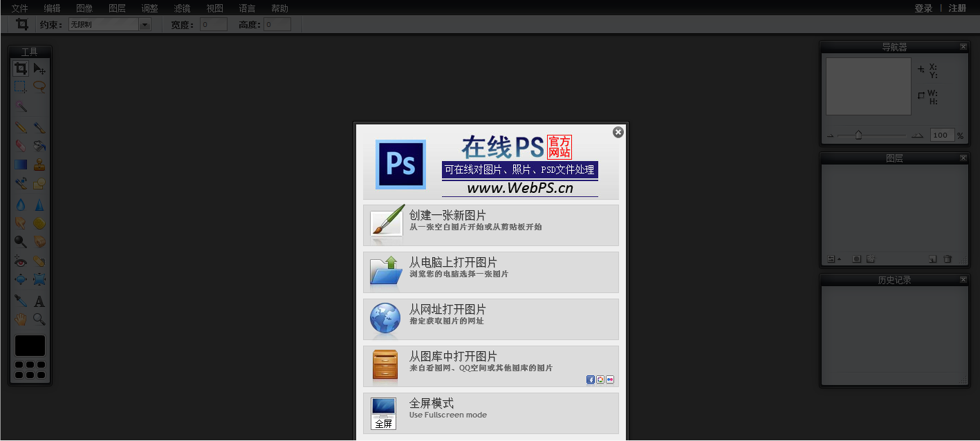Select the Burn hand tool
980x441 pixels.
(x=39, y=241)
